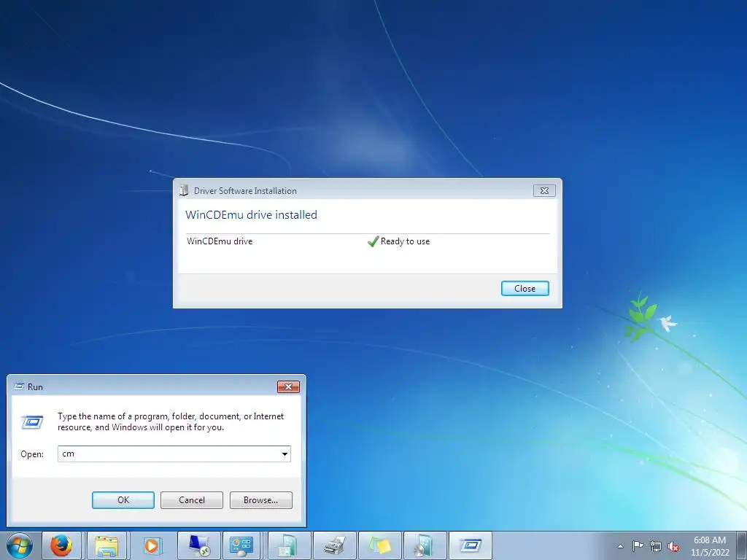Launch Firefox from the taskbar
The height and width of the screenshot is (560, 747).
[x=61, y=545]
